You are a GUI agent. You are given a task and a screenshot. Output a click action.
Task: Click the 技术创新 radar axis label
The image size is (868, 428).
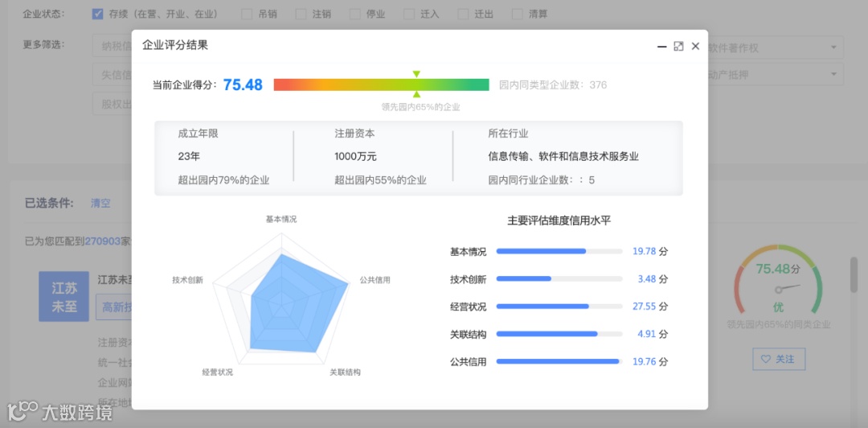click(x=187, y=280)
